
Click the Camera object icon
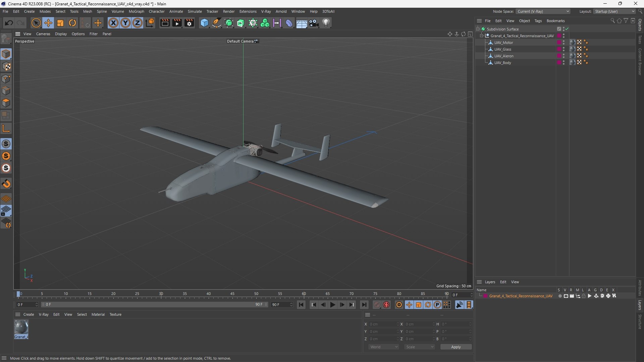click(x=314, y=23)
